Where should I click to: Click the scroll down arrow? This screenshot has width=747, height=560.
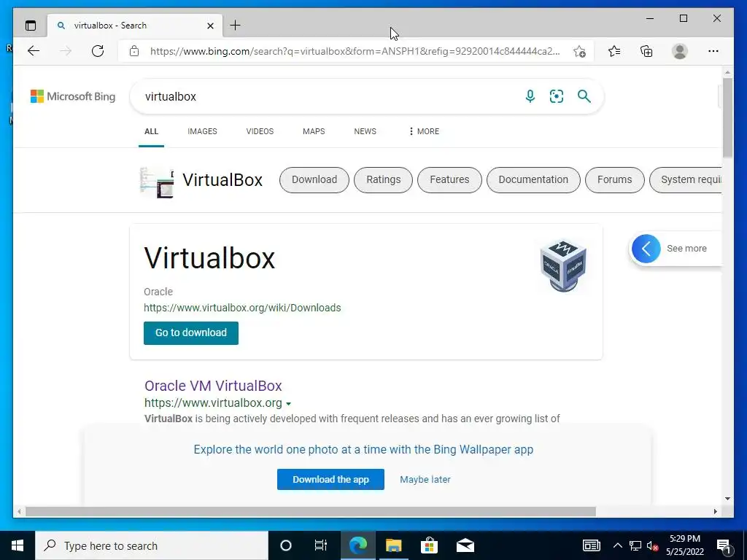click(x=727, y=499)
